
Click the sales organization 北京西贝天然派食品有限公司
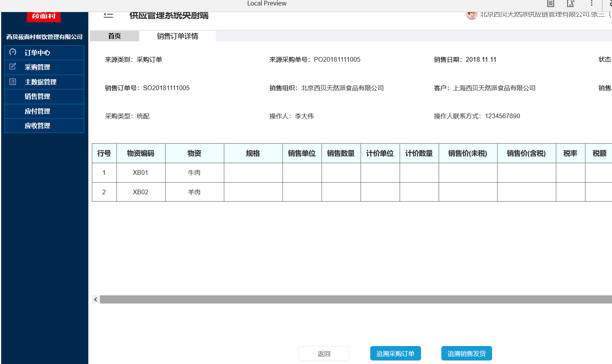(343, 88)
